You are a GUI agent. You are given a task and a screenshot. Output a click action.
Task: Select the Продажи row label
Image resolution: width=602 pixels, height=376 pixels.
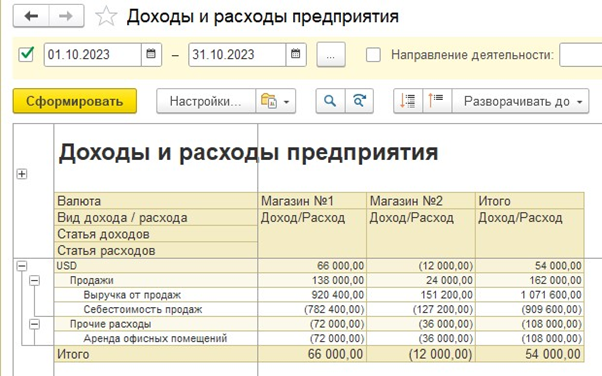[x=91, y=280]
